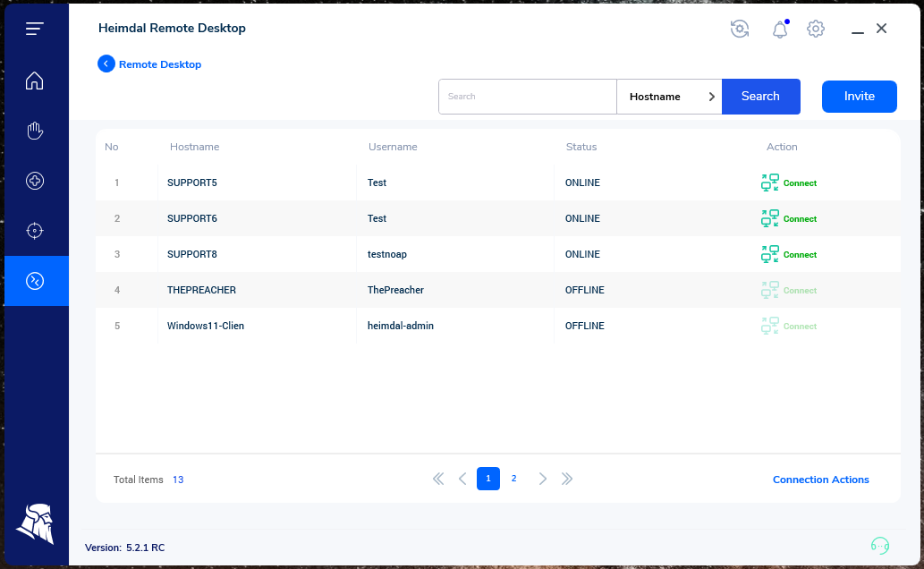Click the Heimdal Remote Desktop title

[172, 29]
